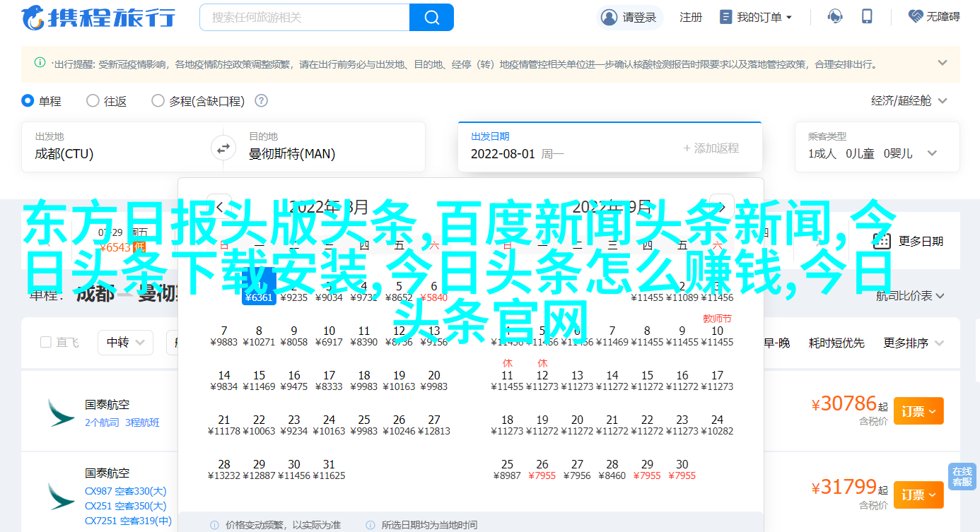Pick August 20 priced ¥9983

point(433,381)
